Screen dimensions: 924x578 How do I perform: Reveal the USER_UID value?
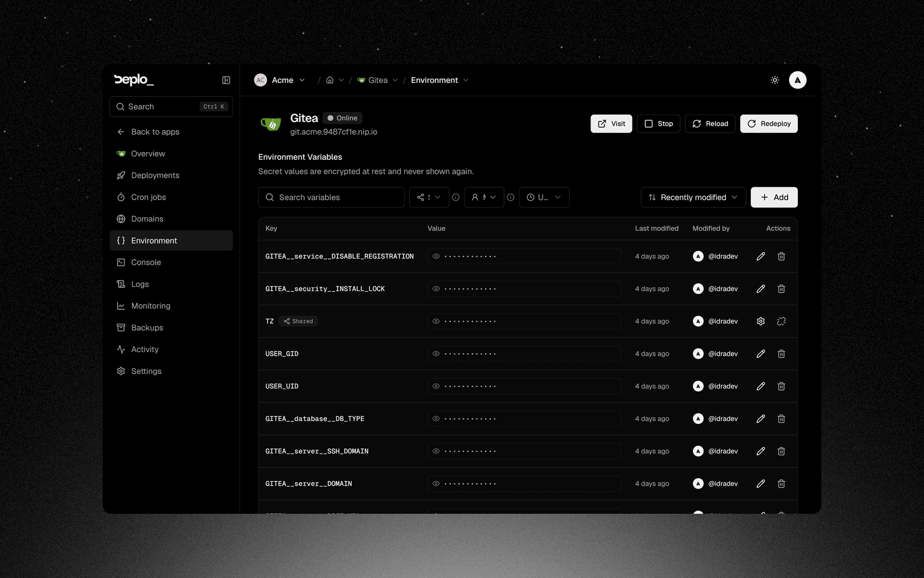coord(436,386)
